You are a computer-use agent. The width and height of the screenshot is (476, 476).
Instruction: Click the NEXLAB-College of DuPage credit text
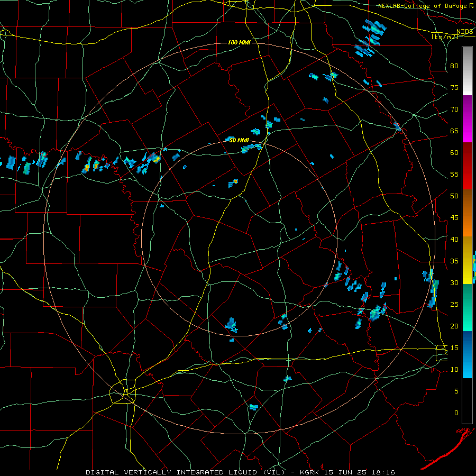coord(423,6)
